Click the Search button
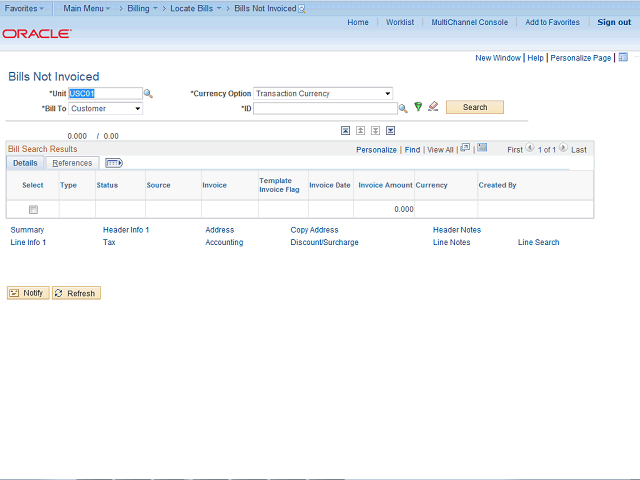 click(475, 107)
